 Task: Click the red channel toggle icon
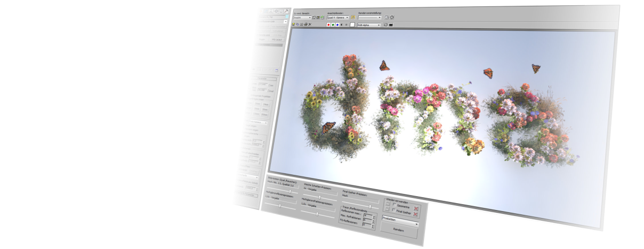pos(328,25)
